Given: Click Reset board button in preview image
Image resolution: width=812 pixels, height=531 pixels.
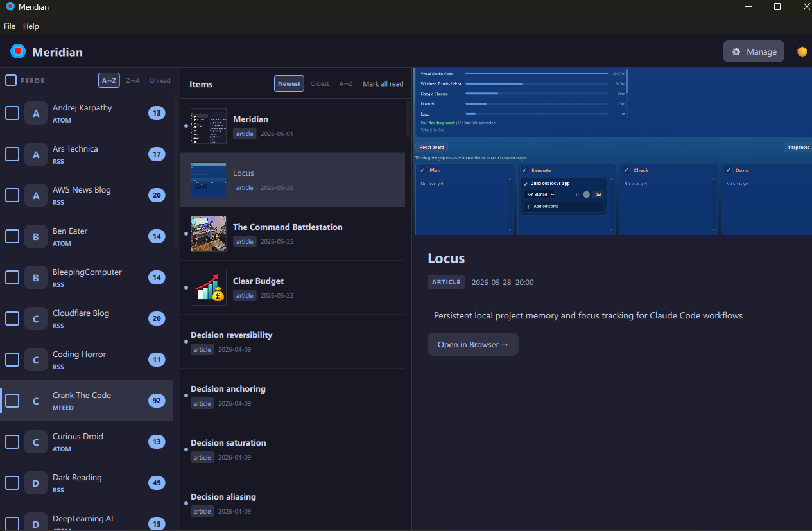Looking at the screenshot, I should click(431, 147).
